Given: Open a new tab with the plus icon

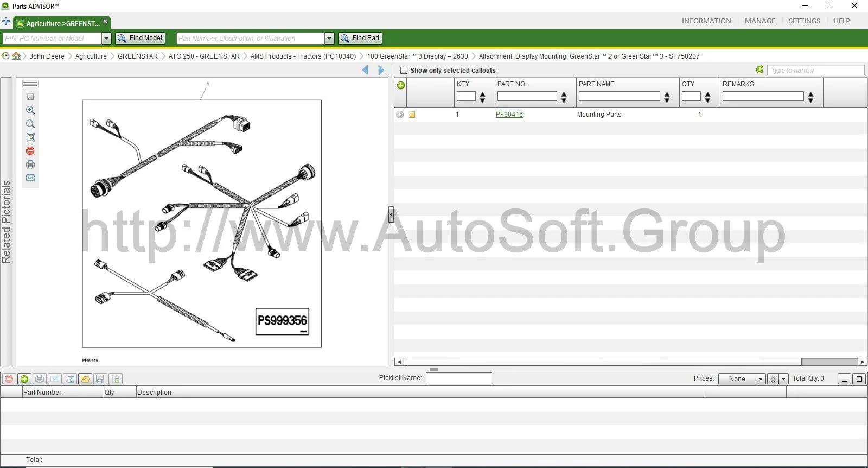Looking at the screenshot, I should pyautogui.click(x=6, y=22).
